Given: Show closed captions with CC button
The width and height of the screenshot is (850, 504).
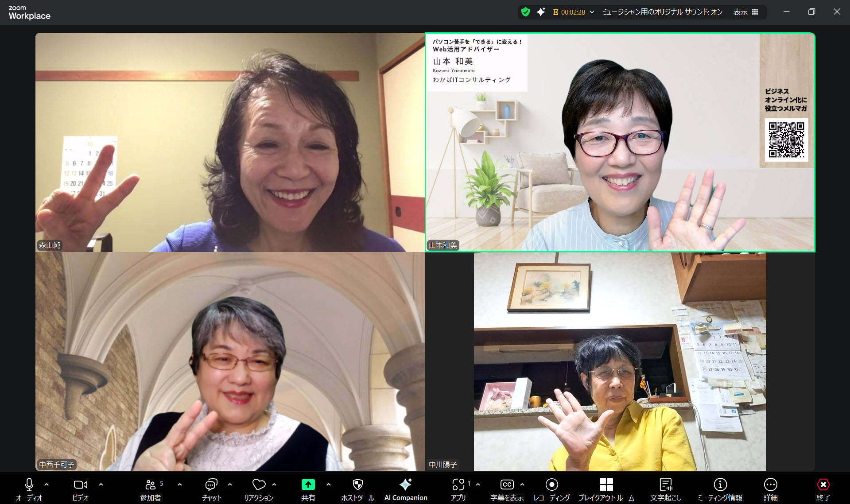Looking at the screenshot, I should coord(507,489).
